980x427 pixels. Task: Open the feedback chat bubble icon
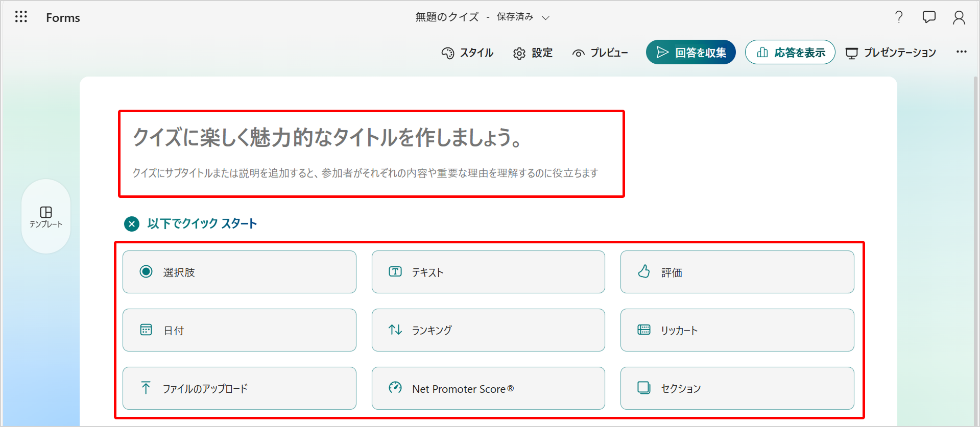tap(929, 17)
